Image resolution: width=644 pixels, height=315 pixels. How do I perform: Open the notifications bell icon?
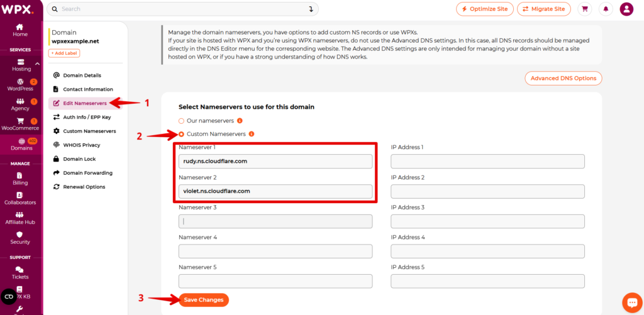click(606, 9)
